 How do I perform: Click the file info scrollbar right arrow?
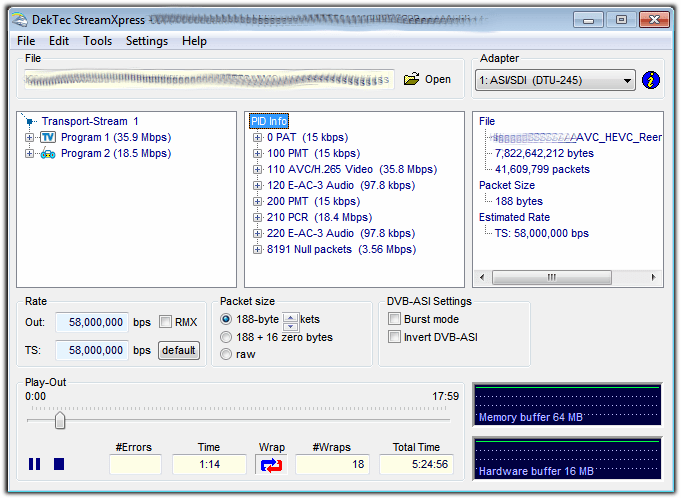[654, 277]
